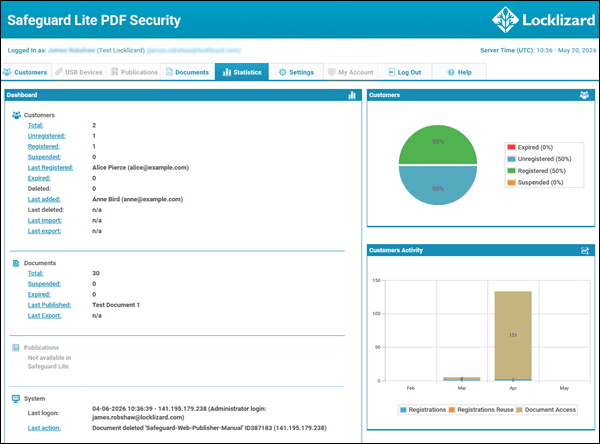Screen dimensions: 600x444
Task: Open the Last Published link
Action: pyautogui.click(x=49, y=305)
